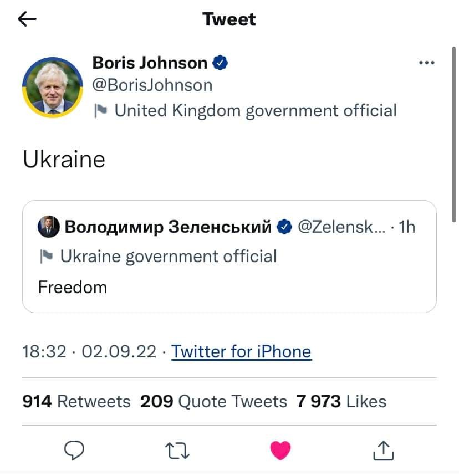459x476 pixels.
Task: Click Boris Johnson's verified badge
Action: [220, 63]
